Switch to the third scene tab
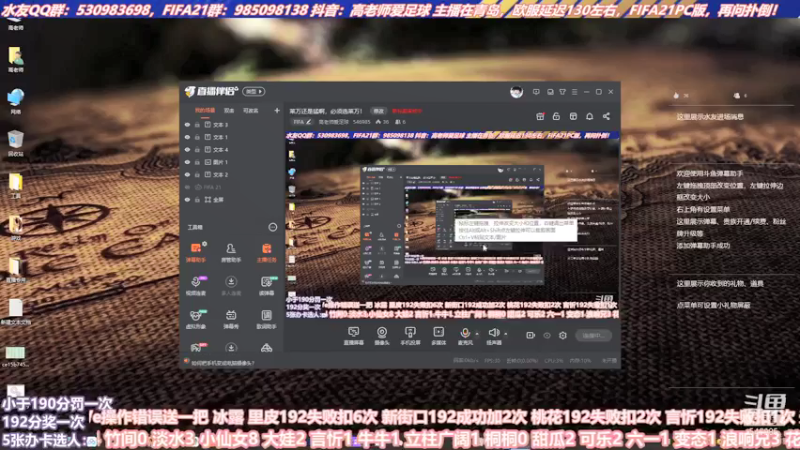Screen dimensions: 800x450 click(x=251, y=110)
